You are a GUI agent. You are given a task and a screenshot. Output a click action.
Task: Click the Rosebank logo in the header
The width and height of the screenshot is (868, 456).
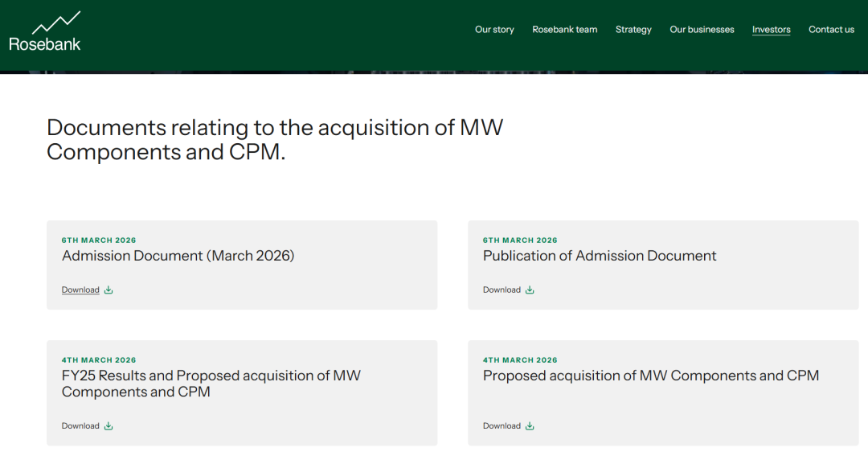[45, 31]
